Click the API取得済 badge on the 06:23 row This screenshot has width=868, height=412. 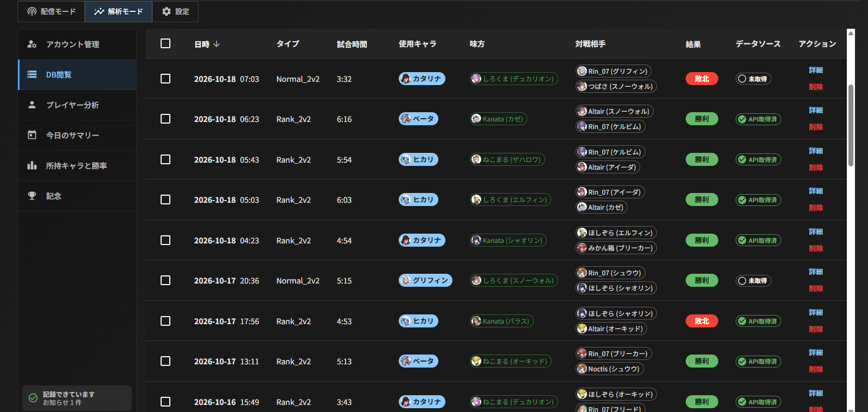tap(758, 119)
